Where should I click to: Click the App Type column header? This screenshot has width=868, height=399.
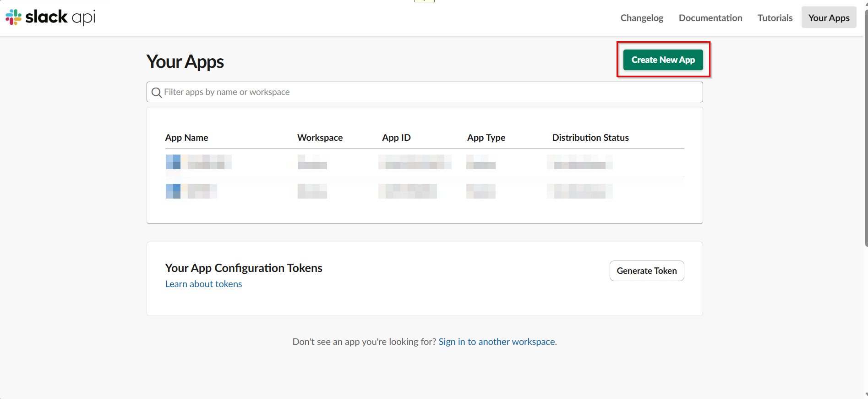[486, 138]
